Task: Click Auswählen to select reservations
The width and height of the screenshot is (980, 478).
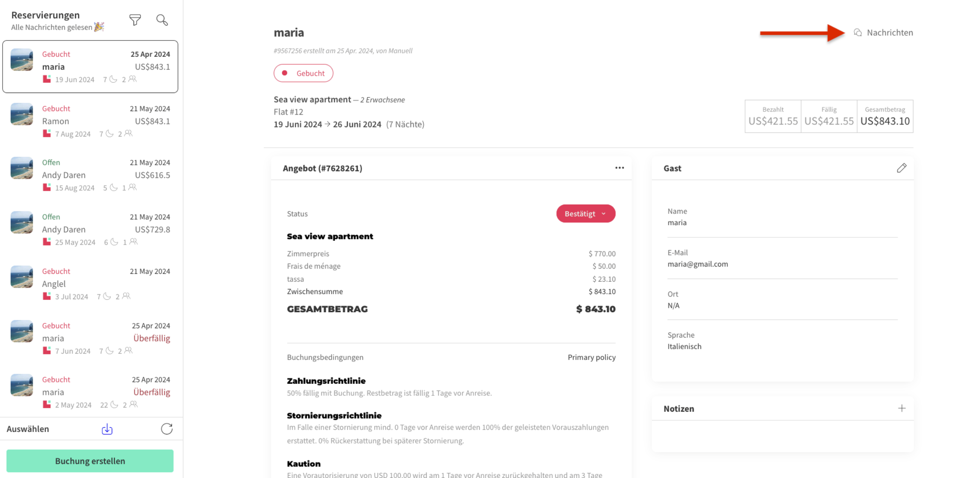Action: (28, 429)
